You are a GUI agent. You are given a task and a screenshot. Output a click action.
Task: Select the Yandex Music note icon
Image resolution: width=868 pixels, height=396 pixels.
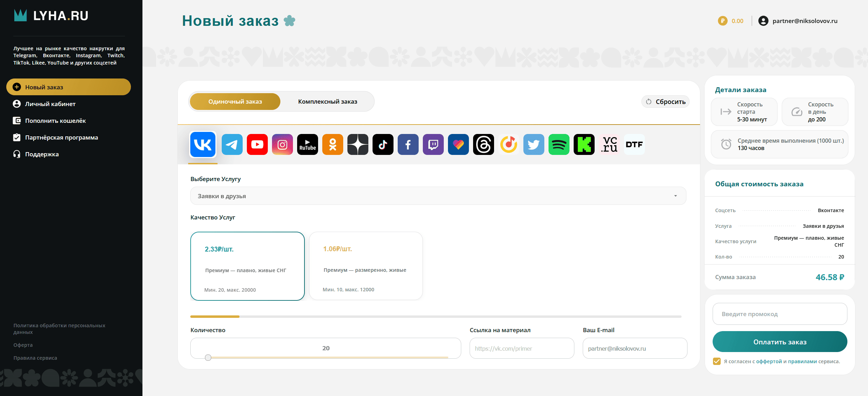coord(509,144)
